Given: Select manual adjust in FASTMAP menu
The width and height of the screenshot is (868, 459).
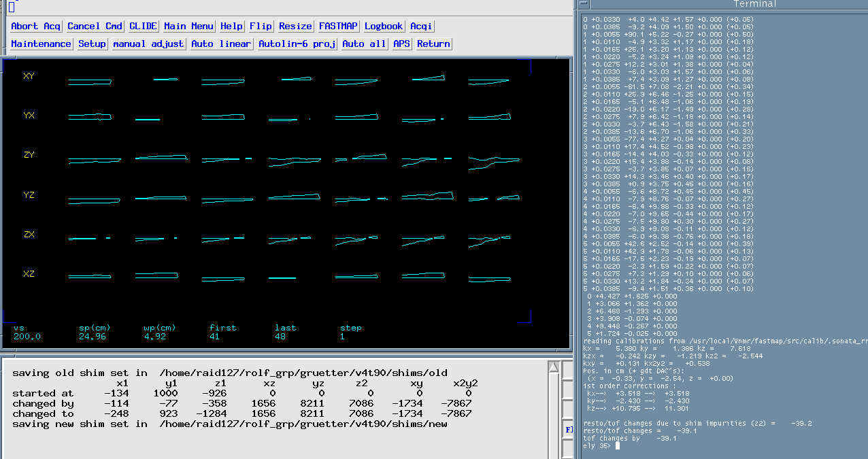Looking at the screenshot, I should (x=148, y=44).
